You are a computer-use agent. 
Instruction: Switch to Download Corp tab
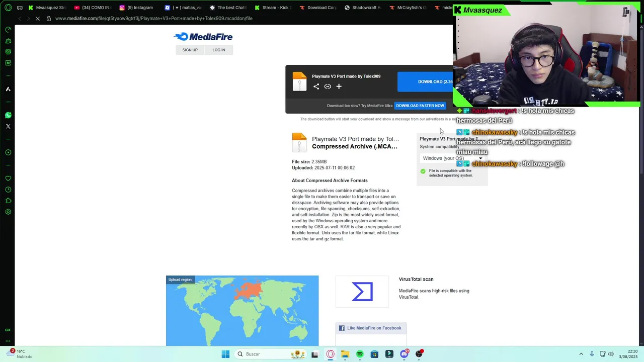click(x=318, y=8)
